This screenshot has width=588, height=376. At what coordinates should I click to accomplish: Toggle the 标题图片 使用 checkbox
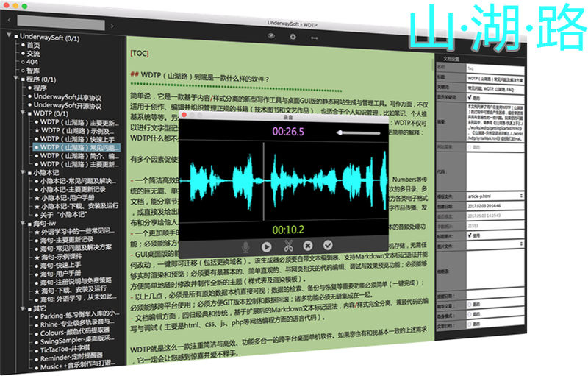471,236
